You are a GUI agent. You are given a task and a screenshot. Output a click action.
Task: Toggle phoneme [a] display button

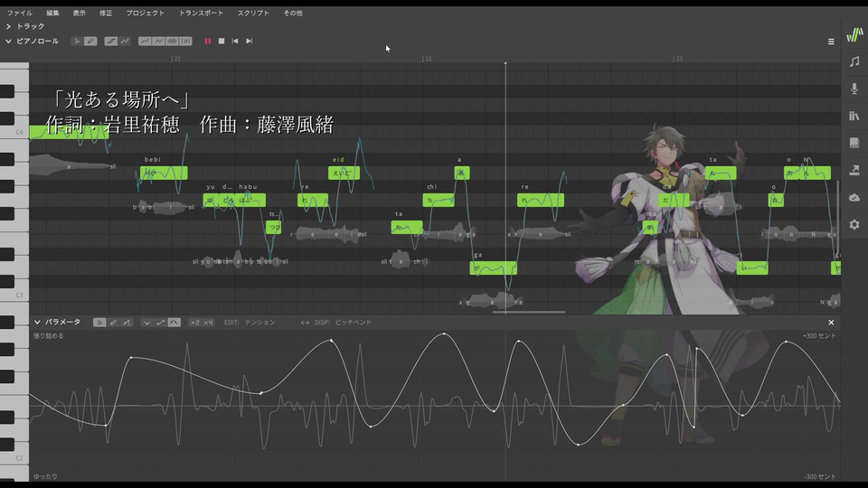(185, 41)
